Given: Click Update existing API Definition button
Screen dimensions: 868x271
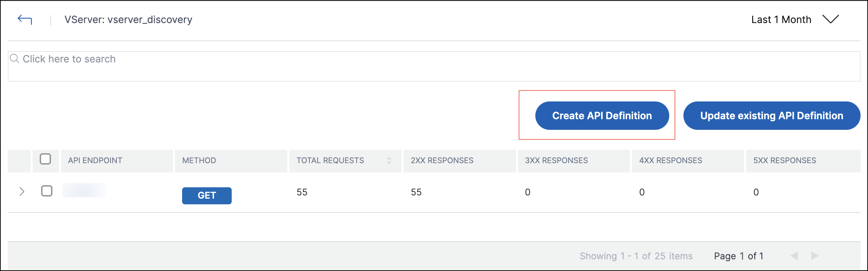Looking at the screenshot, I should (x=772, y=116).
